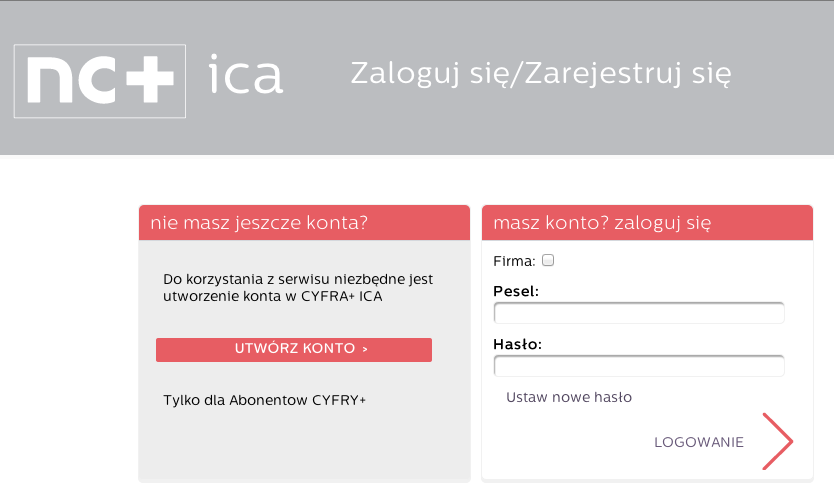Click the "masz konto? zaloguj się" header
Image resolution: width=834 pixels, height=504 pixels.
[602, 223]
